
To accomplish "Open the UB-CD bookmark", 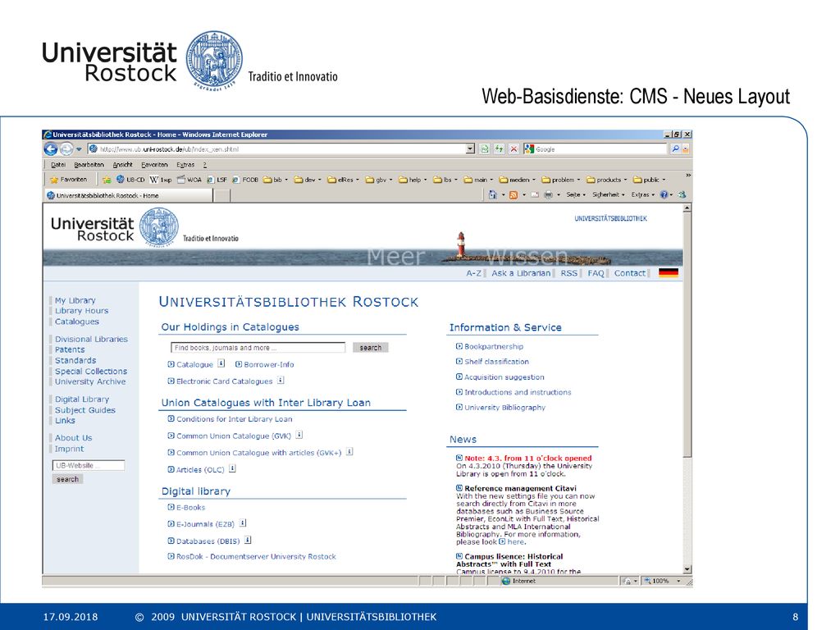I will 130,180.
